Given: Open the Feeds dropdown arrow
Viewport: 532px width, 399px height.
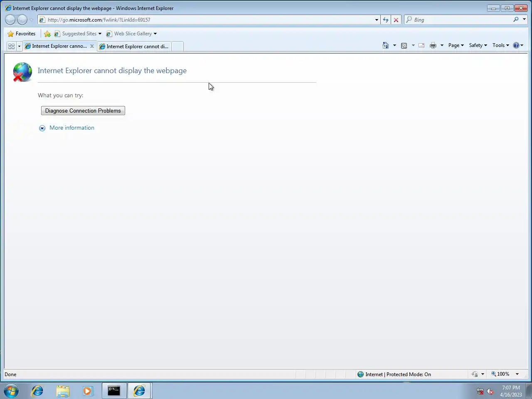Looking at the screenshot, I should 413,45.
